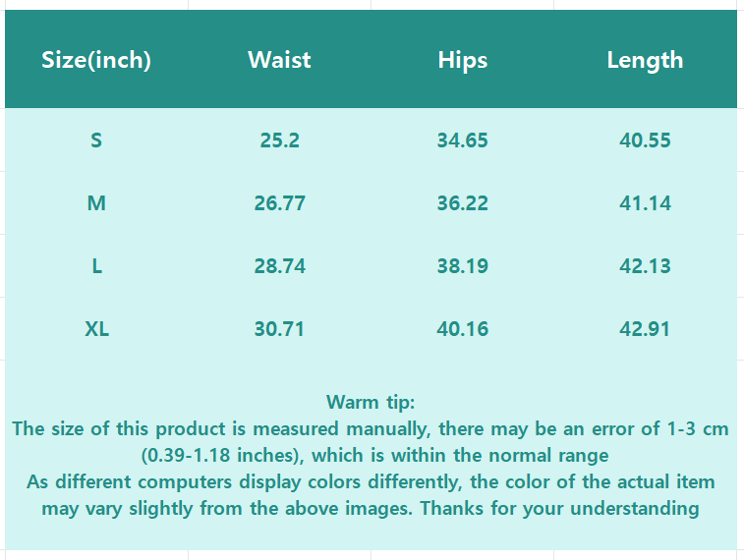Select the 40.16 hips measurement
Viewport: 744px width, 560px height.
(x=462, y=329)
